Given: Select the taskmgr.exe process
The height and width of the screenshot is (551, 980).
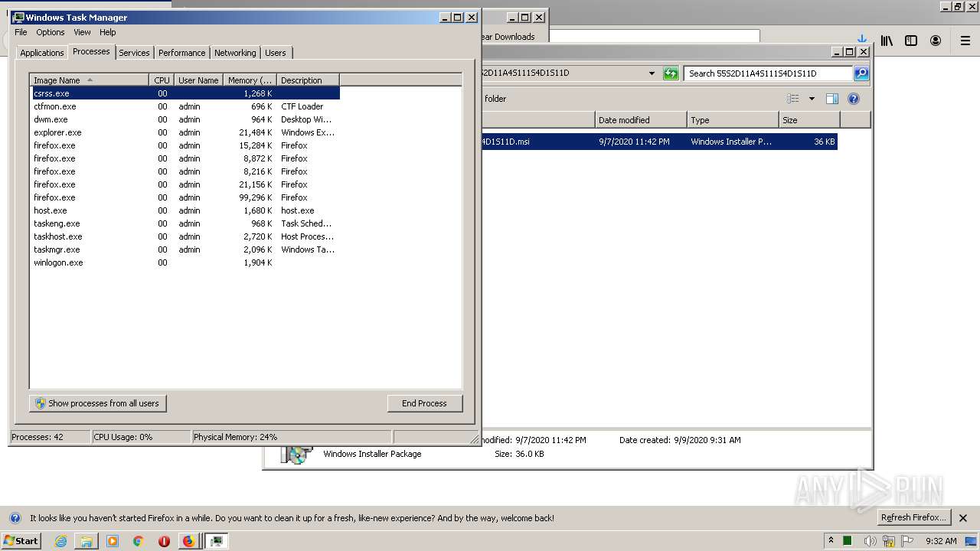Looking at the screenshot, I should pyautogui.click(x=185, y=249).
